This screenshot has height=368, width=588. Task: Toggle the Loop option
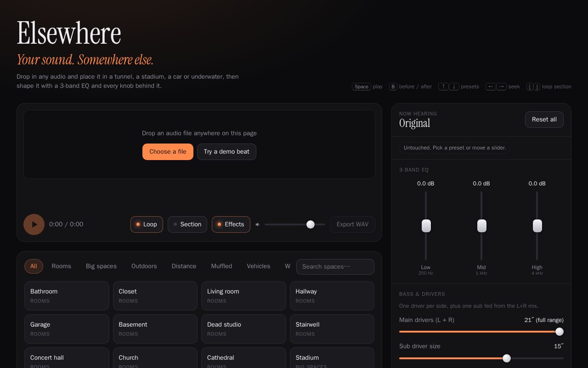click(x=147, y=224)
